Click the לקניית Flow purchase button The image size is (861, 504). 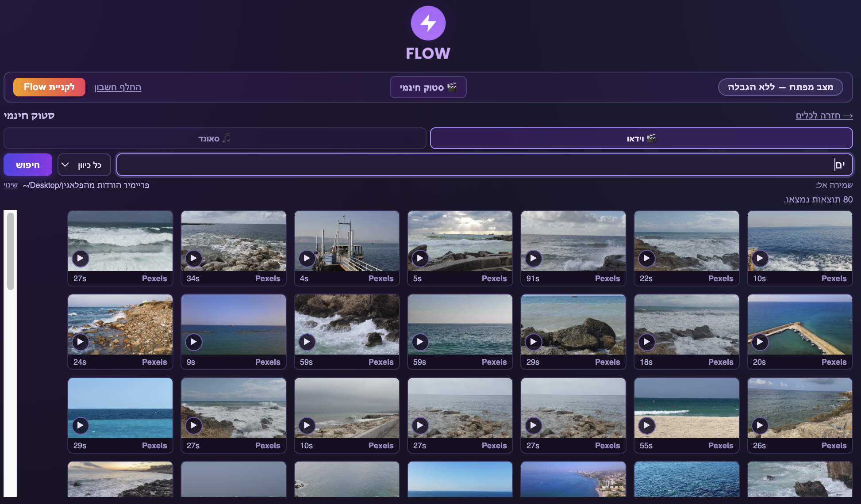pyautogui.click(x=49, y=87)
